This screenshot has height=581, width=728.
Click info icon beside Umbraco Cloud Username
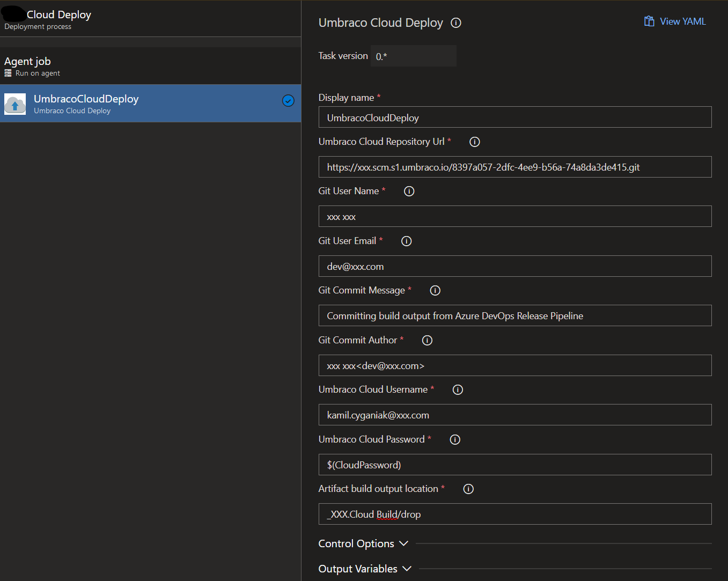coord(458,389)
